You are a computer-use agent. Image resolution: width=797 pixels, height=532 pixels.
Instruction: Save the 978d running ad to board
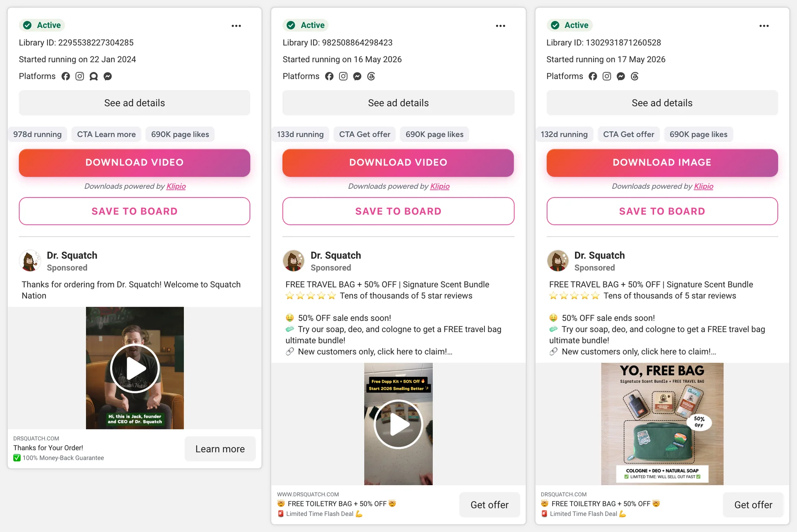(134, 211)
